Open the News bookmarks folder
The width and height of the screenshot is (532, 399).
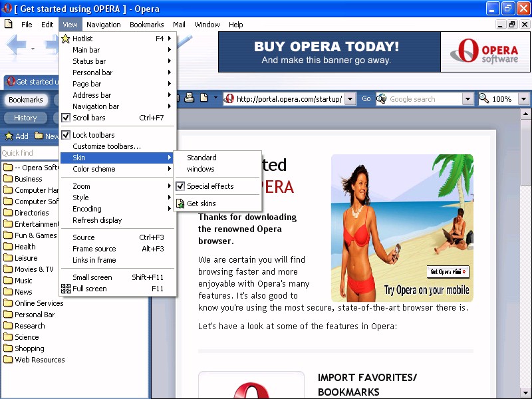(18, 292)
